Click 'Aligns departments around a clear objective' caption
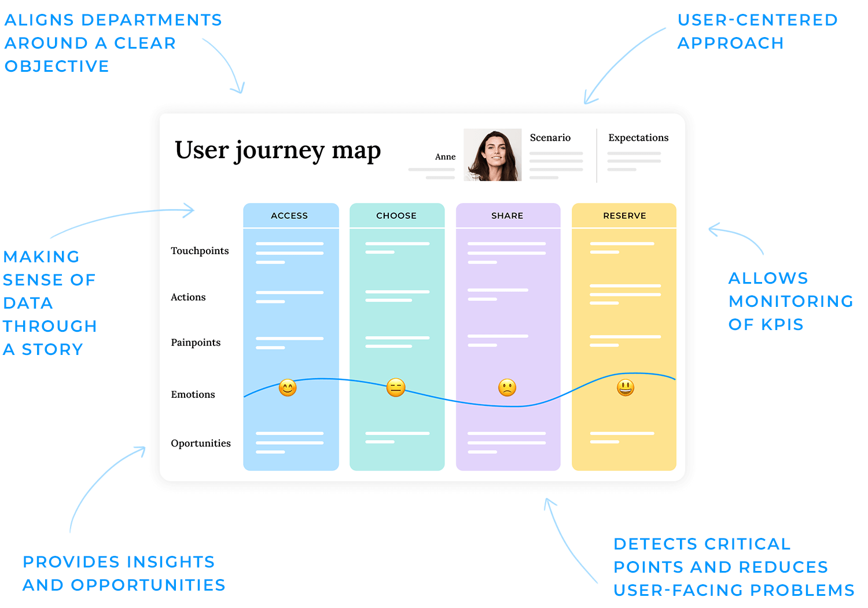The width and height of the screenshot is (868, 608). click(x=113, y=43)
